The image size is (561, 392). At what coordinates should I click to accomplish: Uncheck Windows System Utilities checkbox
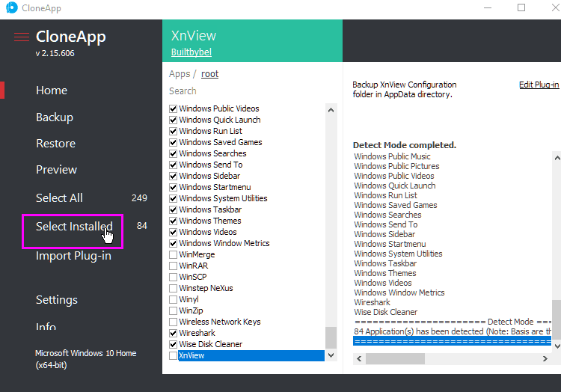174,198
